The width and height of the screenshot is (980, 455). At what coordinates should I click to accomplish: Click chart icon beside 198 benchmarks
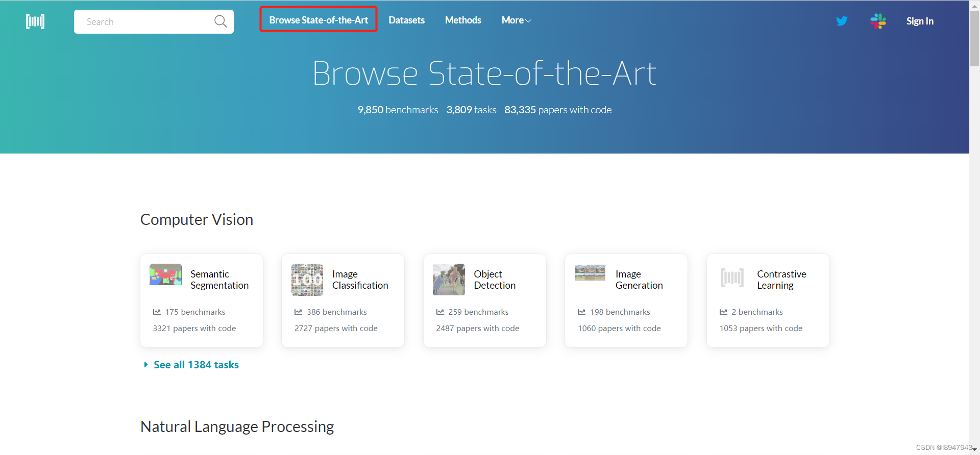[581, 312]
